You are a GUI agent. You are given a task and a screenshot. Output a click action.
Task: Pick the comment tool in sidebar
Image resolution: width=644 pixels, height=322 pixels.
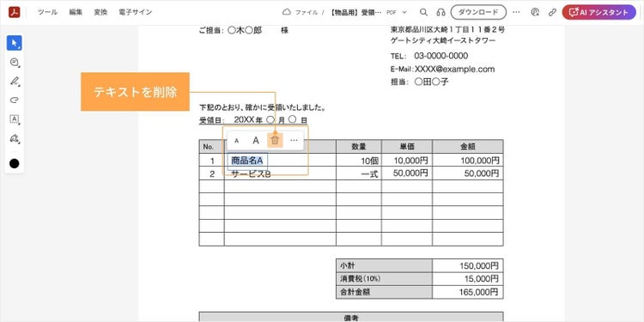(15, 63)
